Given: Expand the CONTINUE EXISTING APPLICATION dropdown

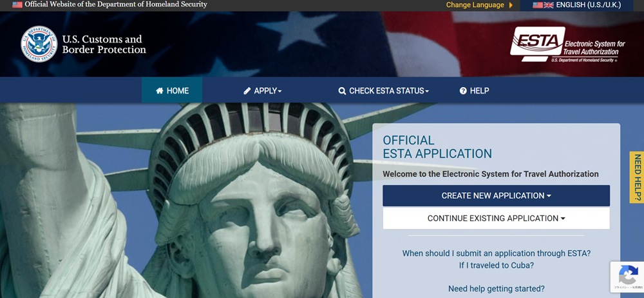Looking at the screenshot, I should 496,219.
